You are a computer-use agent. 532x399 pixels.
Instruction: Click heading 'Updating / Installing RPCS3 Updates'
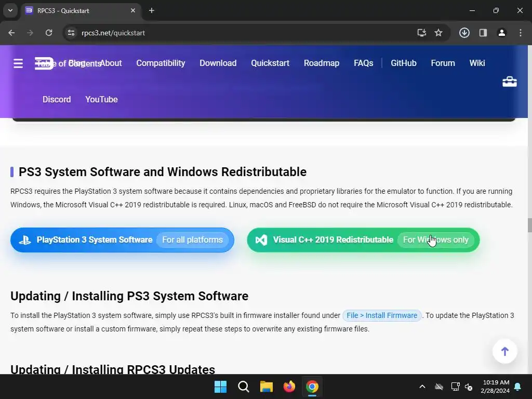[x=113, y=369]
